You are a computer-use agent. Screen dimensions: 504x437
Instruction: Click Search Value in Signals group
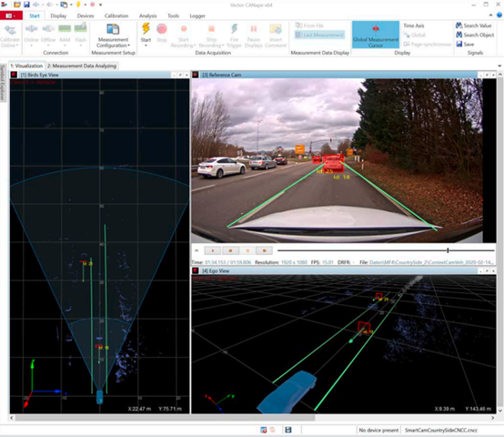(473, 25)
